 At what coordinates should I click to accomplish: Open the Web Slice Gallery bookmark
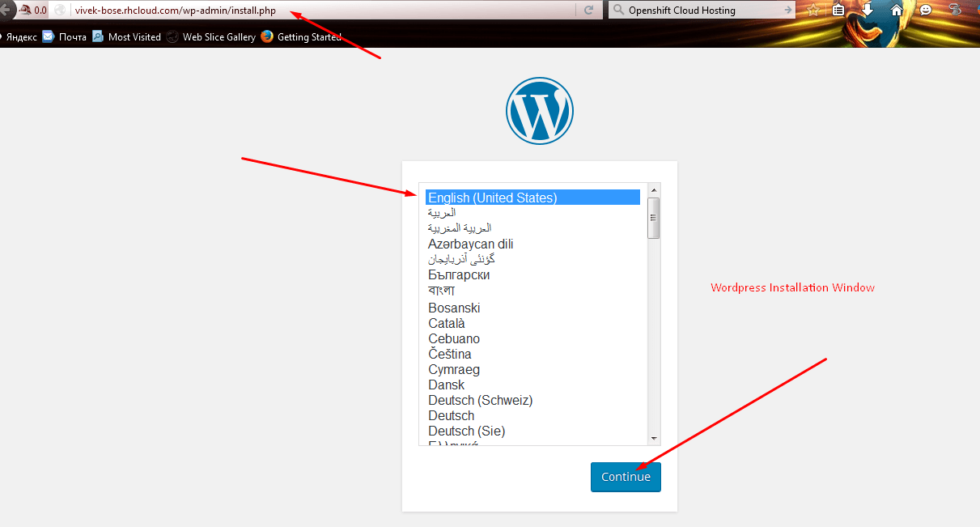pyautogui.click(x=211, y=36)
